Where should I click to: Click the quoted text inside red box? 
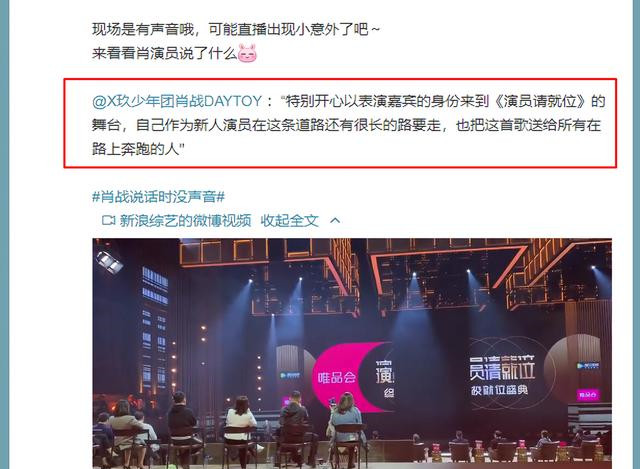[348, 125]
